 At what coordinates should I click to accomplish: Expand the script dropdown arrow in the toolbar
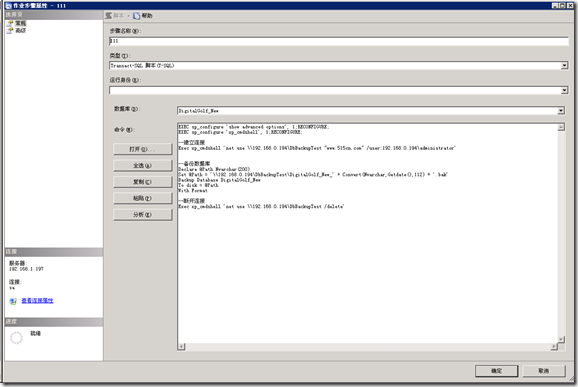click(x=129, y=15)
